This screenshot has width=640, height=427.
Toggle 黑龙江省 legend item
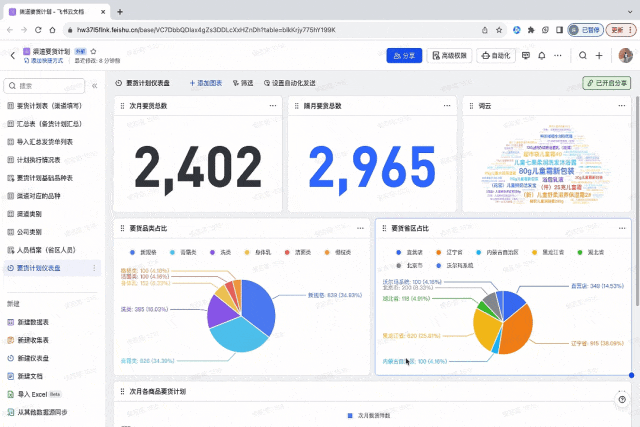548,252
